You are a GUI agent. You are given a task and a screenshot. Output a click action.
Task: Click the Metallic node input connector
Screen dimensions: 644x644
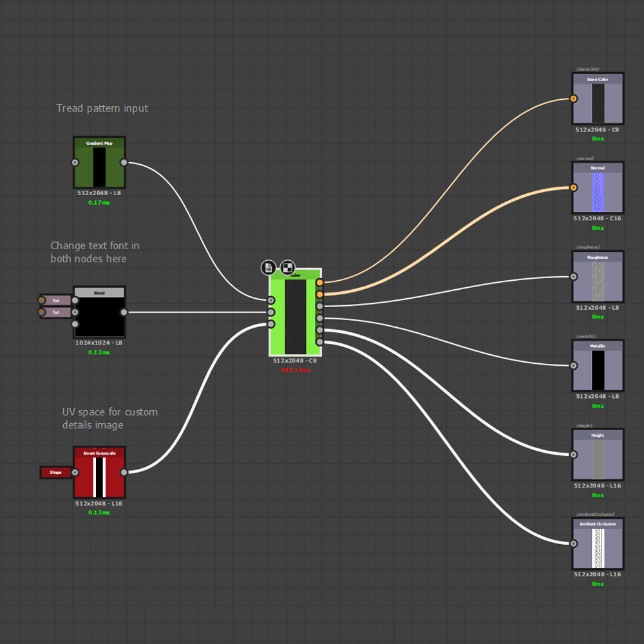click(574, 366)
